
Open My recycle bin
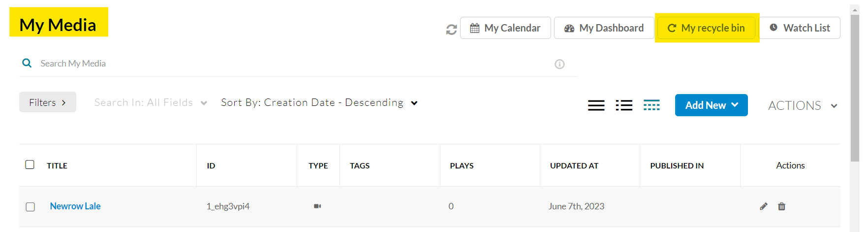click(x=706, y=28)
